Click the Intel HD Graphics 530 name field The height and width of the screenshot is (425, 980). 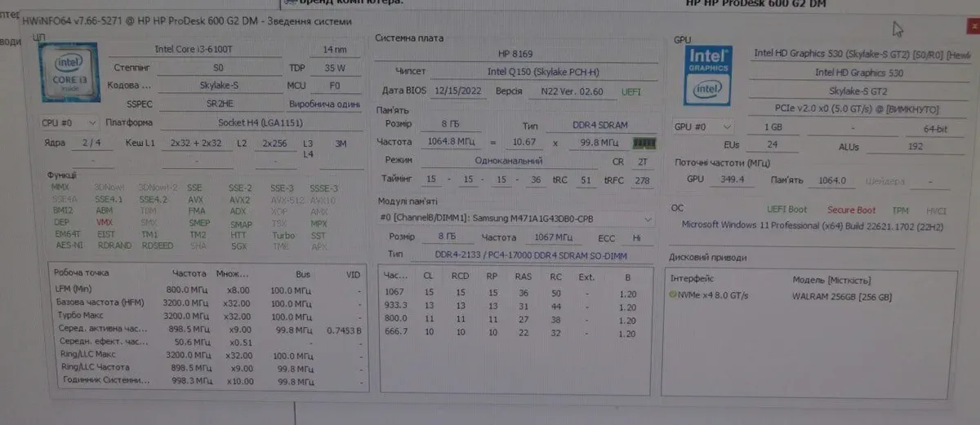(858, 73)
